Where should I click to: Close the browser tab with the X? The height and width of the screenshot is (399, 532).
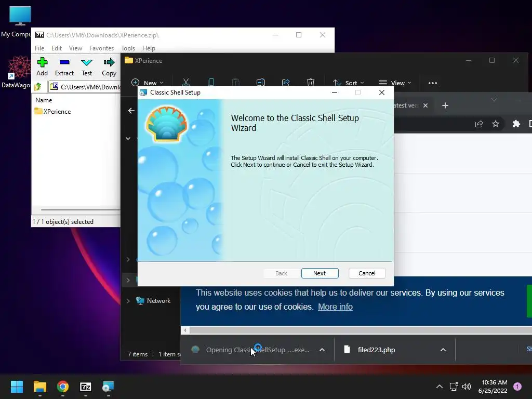[425, 105]
